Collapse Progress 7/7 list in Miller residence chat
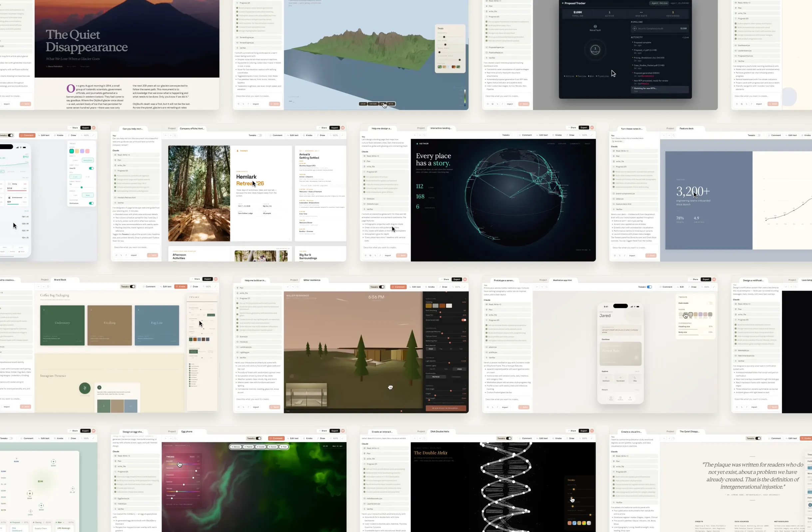The height and width of the screenshot is (532, 812). (259, 298)
